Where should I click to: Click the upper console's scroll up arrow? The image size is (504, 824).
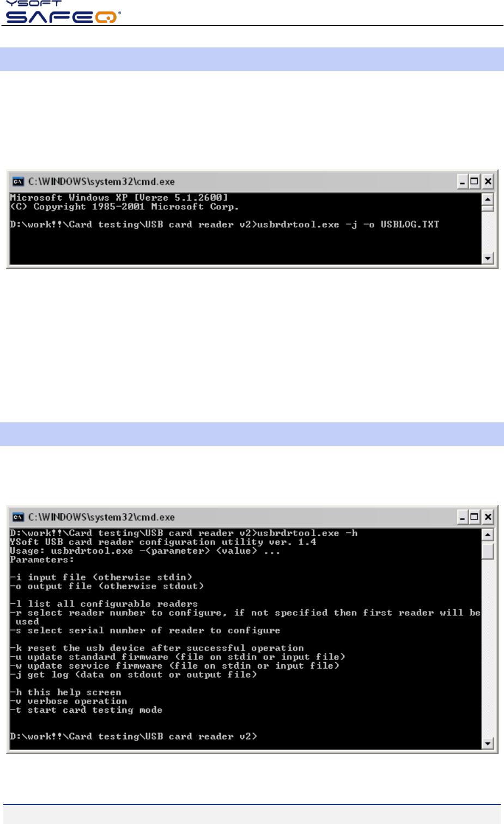488,199
